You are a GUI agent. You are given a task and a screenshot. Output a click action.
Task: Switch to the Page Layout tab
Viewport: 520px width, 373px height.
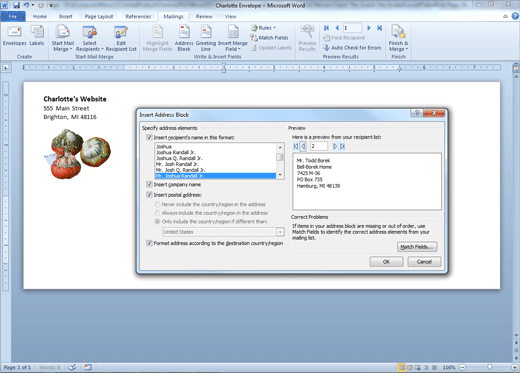coord(99,16)
